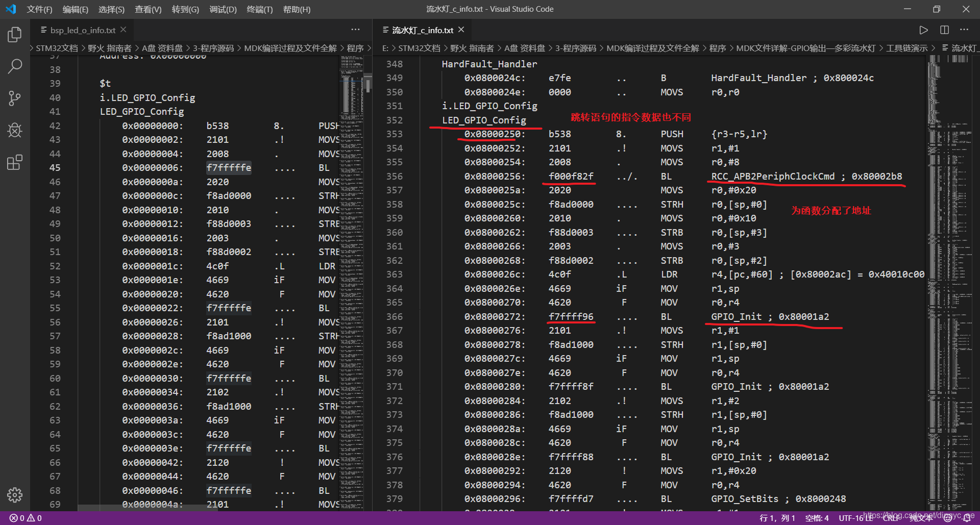980x525 pixels.
Task: Close the 流水灯_c_info.txt tab
Action: point(461,30)
